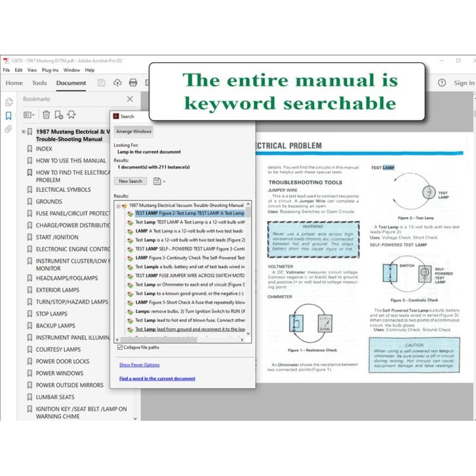476x476 pixels.
Task: Click the new bookmark icon
Action: point(59,115)
